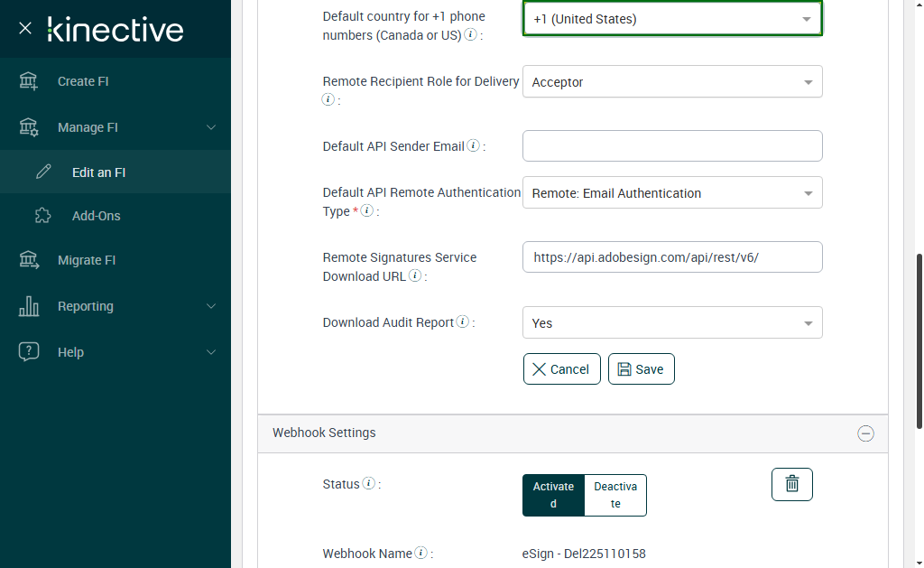
Task: Click the trash delete webhook icon
Action: tap(791, 484)
